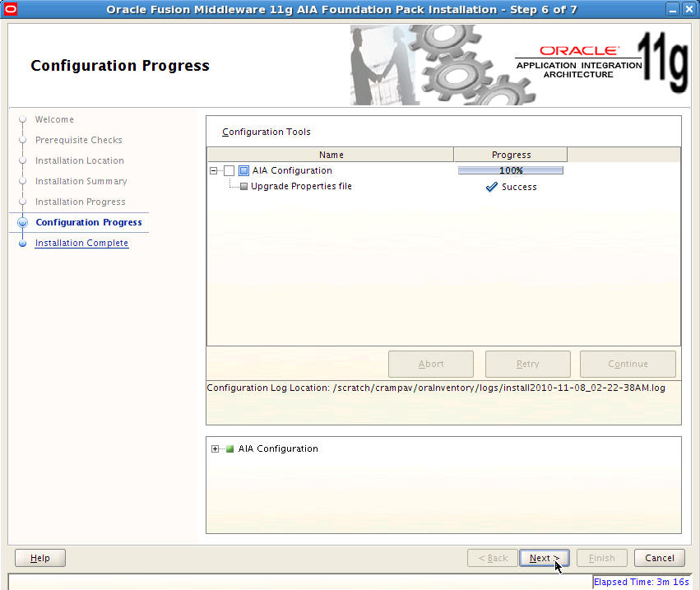Click the Welcome step bullet
The width and height of the screenshot is (700, 590).
click(22, 119)
